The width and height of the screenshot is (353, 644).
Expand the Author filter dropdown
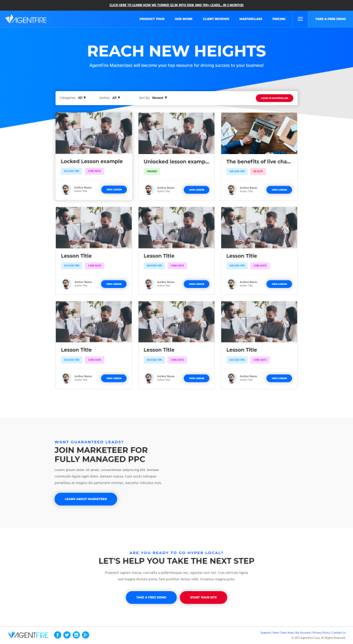point(116,97)
